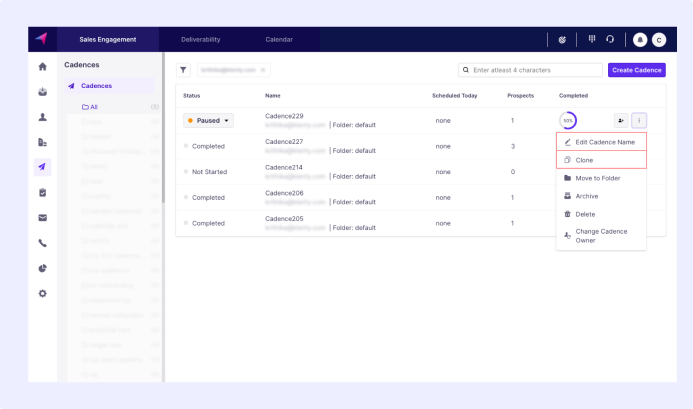
Task: Open settings gear in the left sidebar
Action: pos(42,293)
